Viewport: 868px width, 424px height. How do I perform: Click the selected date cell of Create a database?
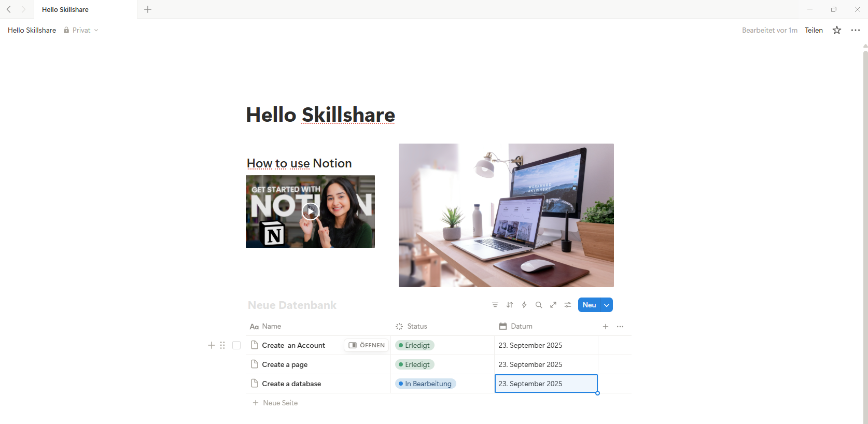tap(546, 384)
